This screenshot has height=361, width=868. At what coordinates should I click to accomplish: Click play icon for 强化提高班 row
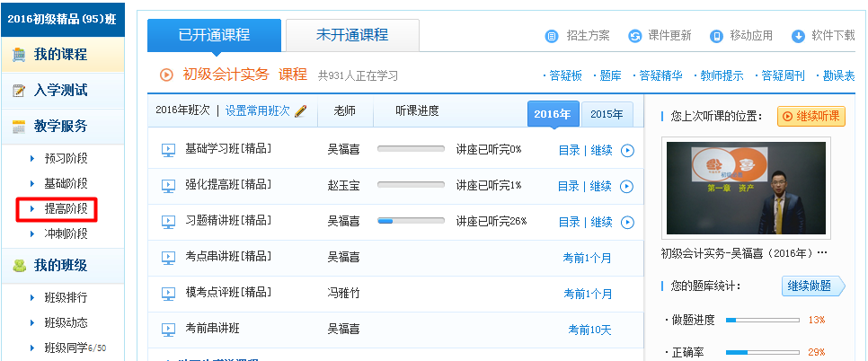627,186
